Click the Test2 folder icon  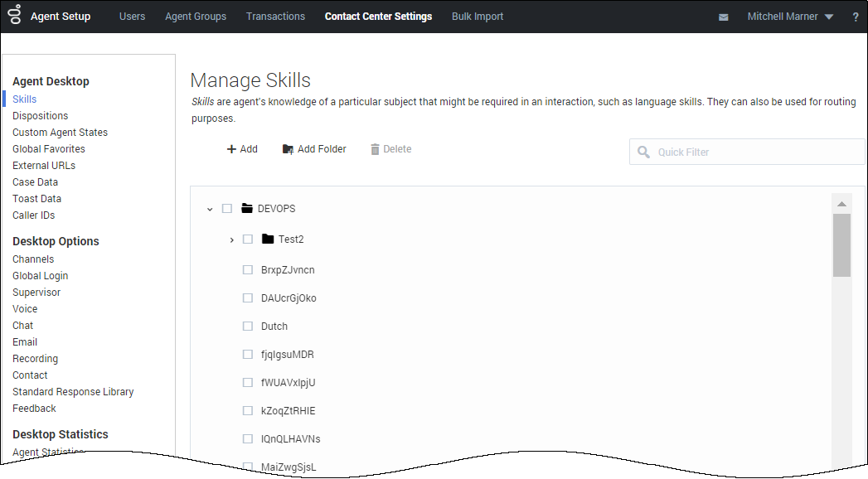click(x=267, y=239)
